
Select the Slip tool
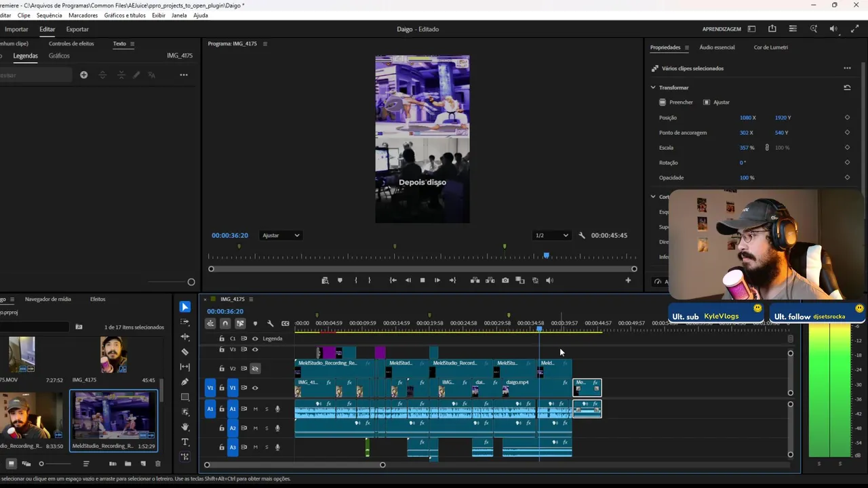pos(185,367)
